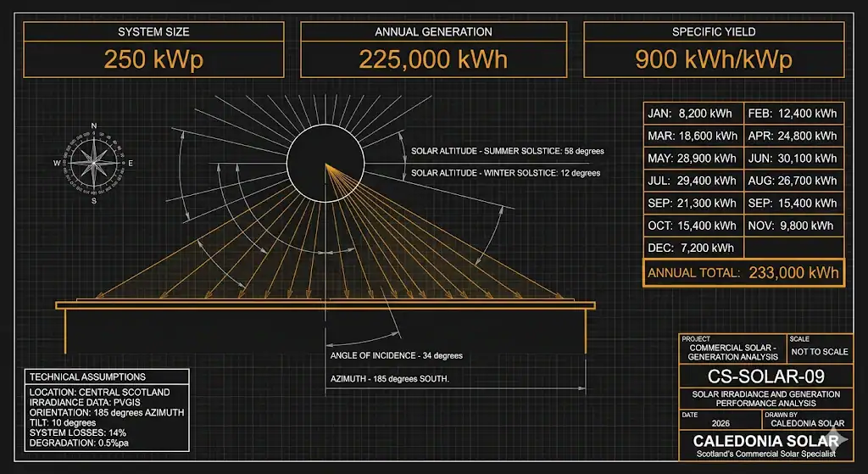Click the MAR: 18,600 kWh cell
The width and height of the screenshot is (868, 474).
click(693, 136)
